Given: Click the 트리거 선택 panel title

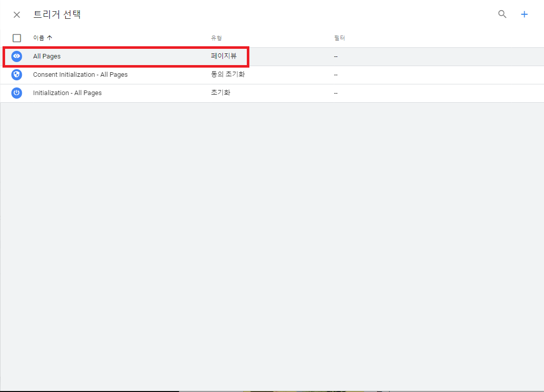Looking at the screenshot, I should (57, 15).
